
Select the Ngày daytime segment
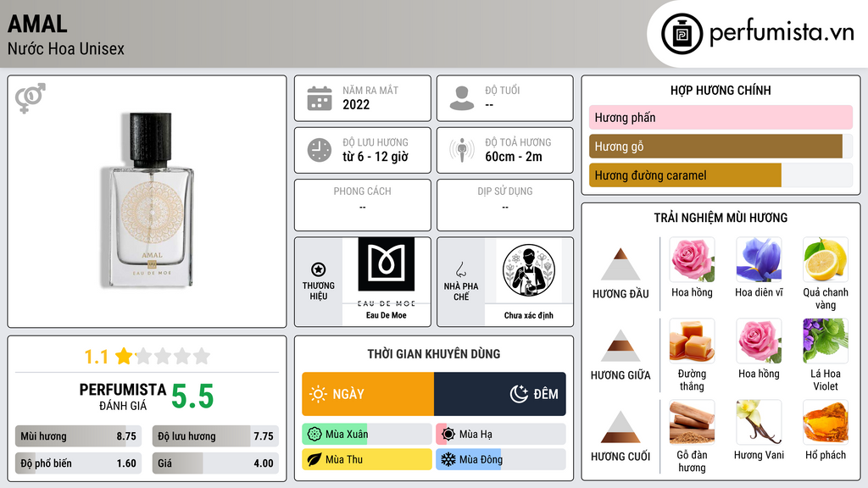pos(368,394)
